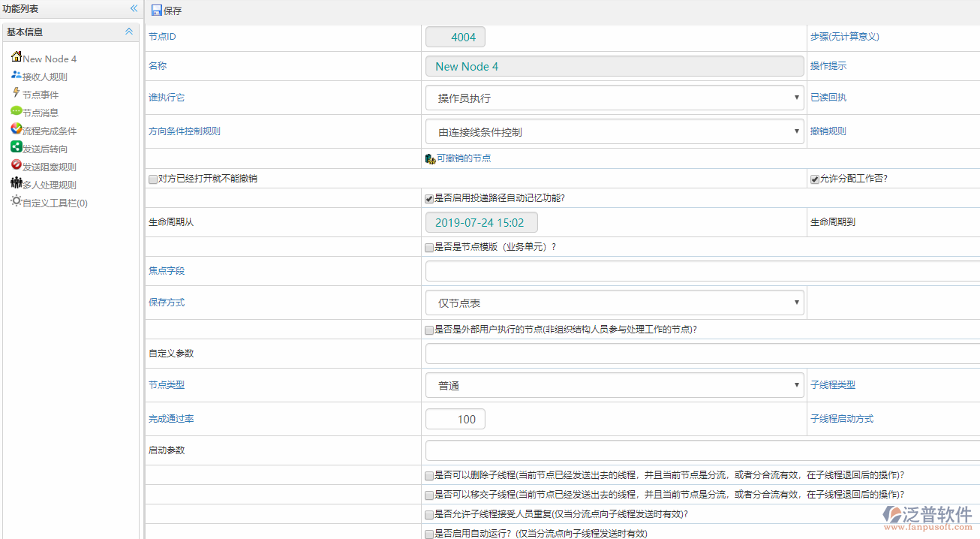Click the 节点事件 lightning icon
Image resolution: width=980 pixels, height=539 pixels.
point(16,93)
